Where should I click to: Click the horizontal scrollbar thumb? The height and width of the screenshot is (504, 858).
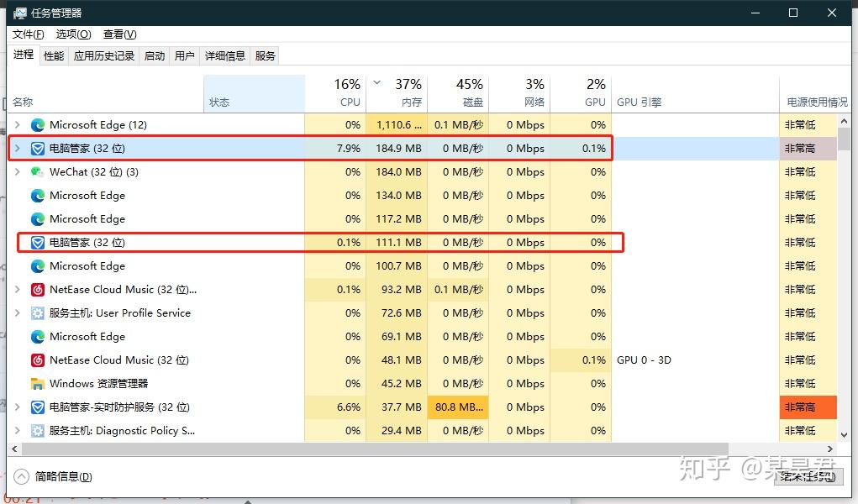(375, 449)
